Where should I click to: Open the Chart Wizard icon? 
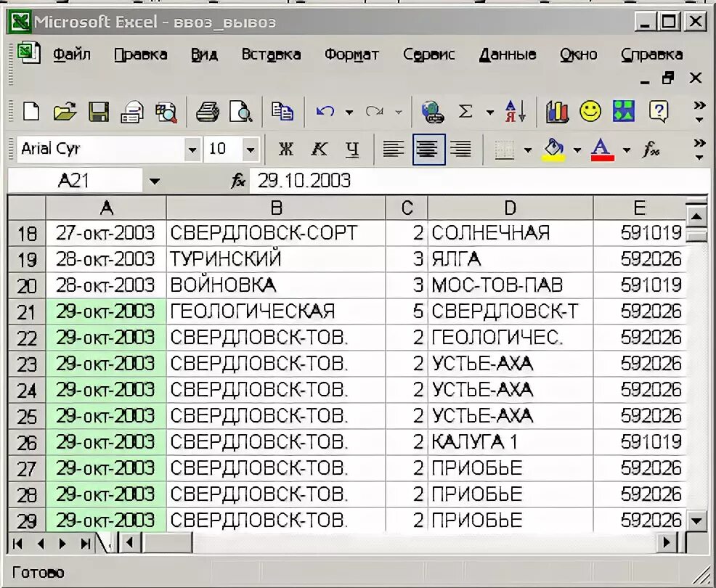557,111
